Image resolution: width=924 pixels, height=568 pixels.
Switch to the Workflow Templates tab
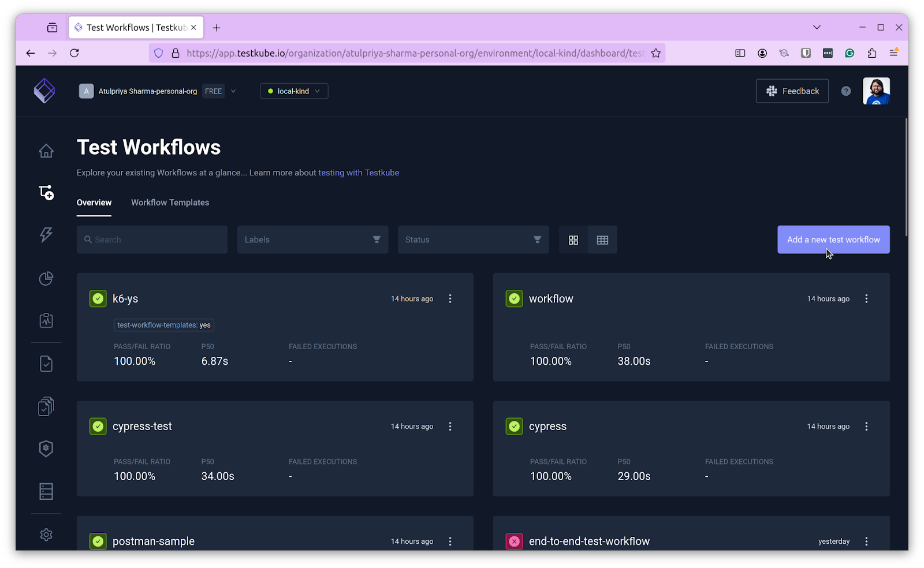[170, 203]
